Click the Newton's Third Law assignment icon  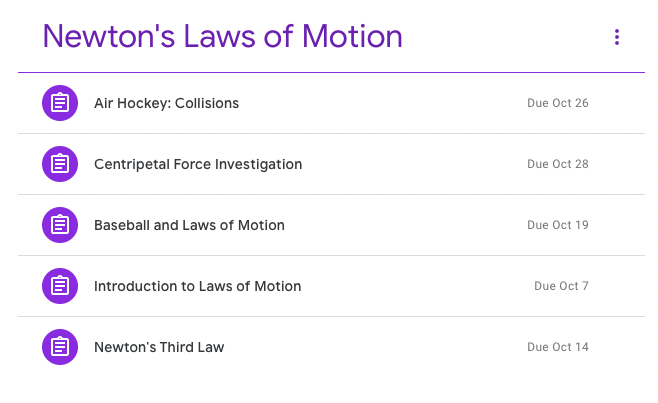(60, 347)
